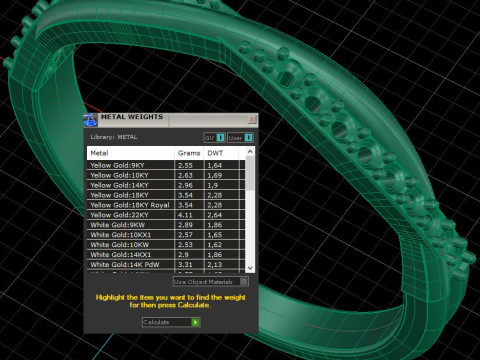This screenshot has width=480, height=360.
Task: Click the Metal Weights scale icon
Action: coord(90,120)
